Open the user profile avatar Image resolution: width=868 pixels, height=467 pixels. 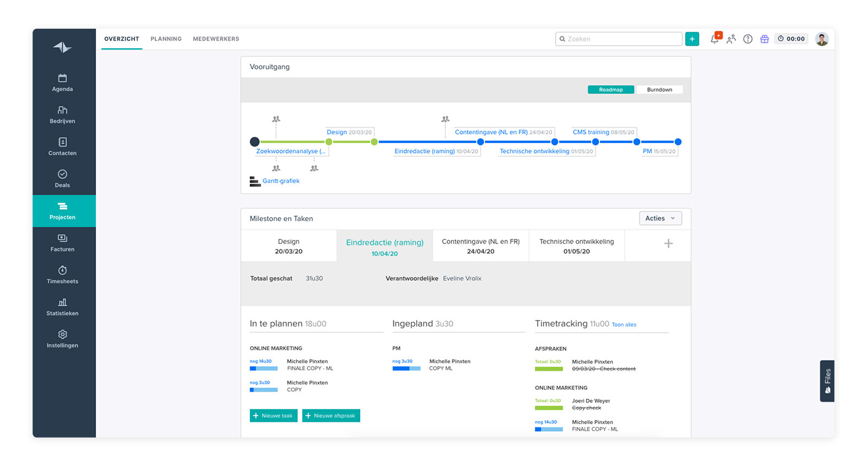point(822,39)
